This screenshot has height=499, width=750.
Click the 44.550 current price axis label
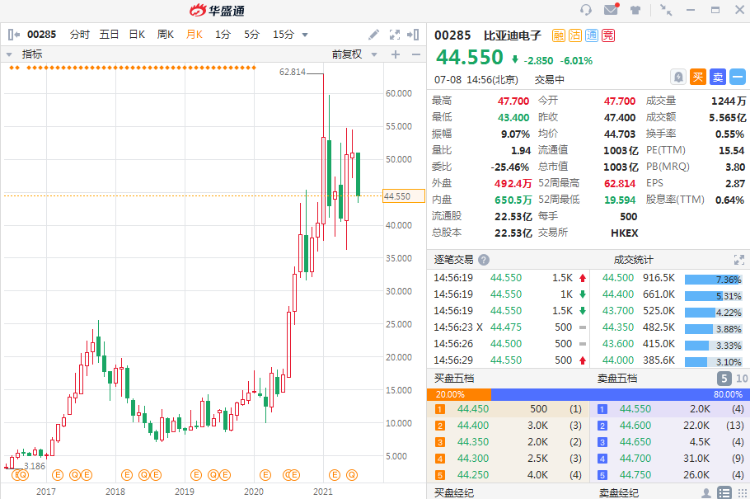pos(403,197)
